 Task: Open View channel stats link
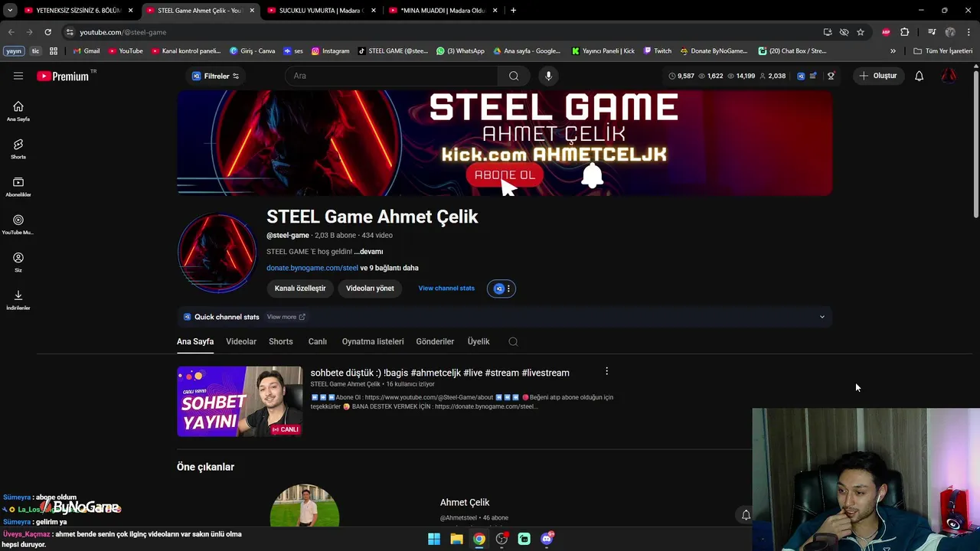446,289
